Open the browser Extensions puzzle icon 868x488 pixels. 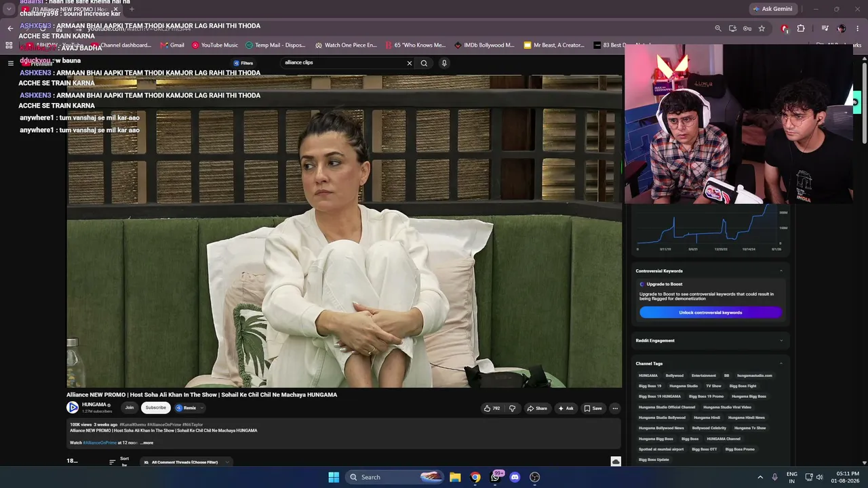tap(801, 28)
